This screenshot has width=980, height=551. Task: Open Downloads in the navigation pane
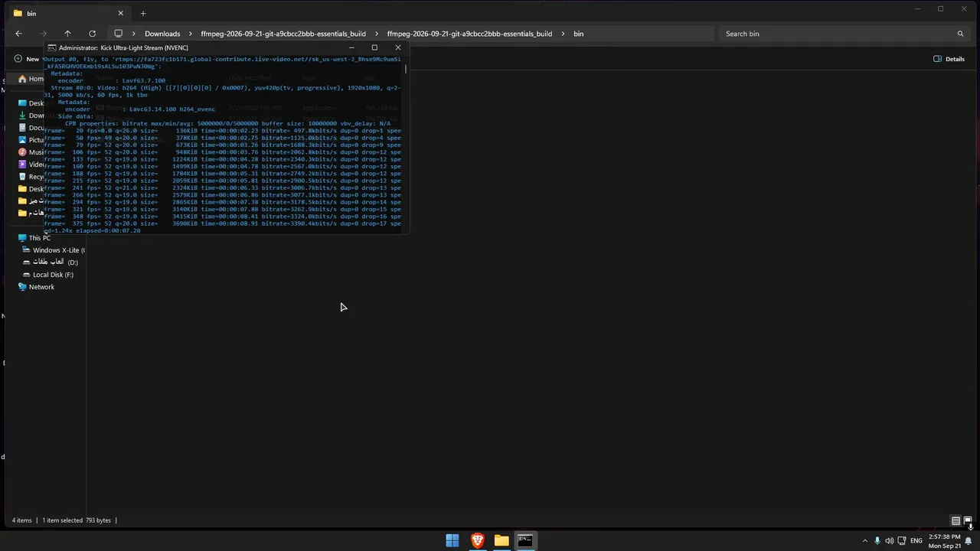pos(31,116)
